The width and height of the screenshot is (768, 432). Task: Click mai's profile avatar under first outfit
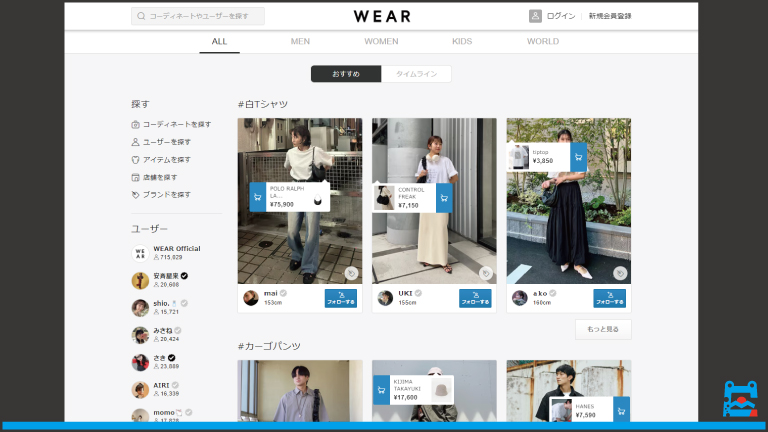[x=250, y=298]
